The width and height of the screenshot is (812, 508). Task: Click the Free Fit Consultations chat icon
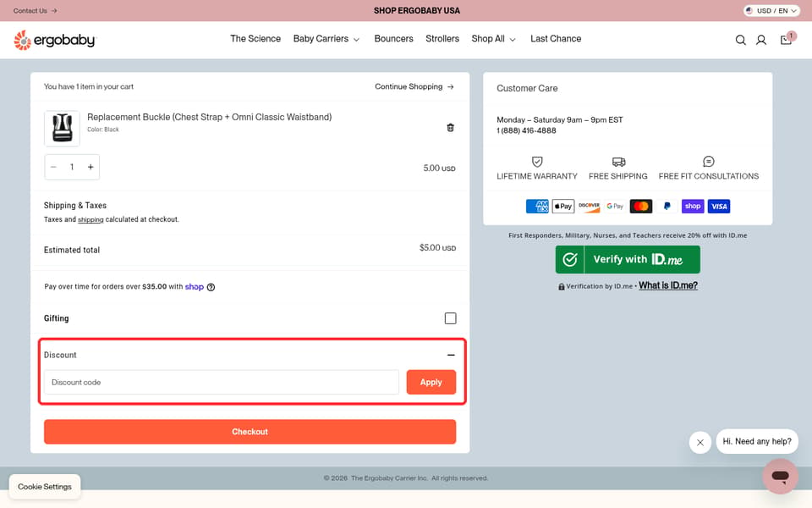pos(709,162)
